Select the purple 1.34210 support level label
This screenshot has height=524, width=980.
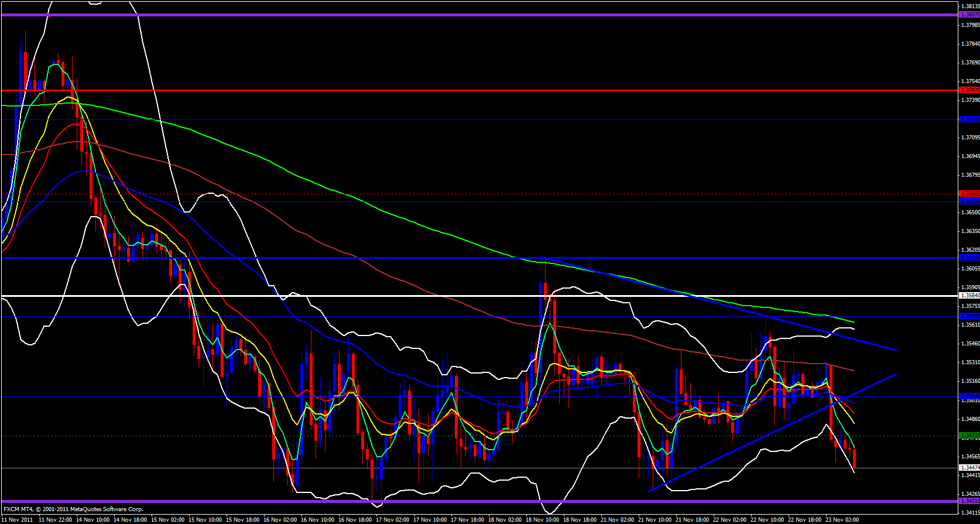[x=969, y=501]
